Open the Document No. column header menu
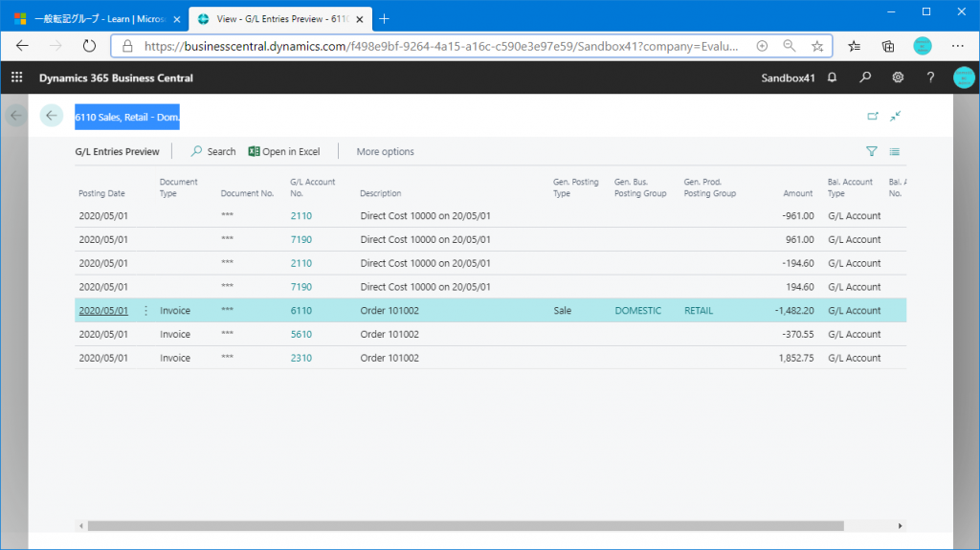Image resolution: width=980 pixels, height=550 pixels. coord(247,193)
